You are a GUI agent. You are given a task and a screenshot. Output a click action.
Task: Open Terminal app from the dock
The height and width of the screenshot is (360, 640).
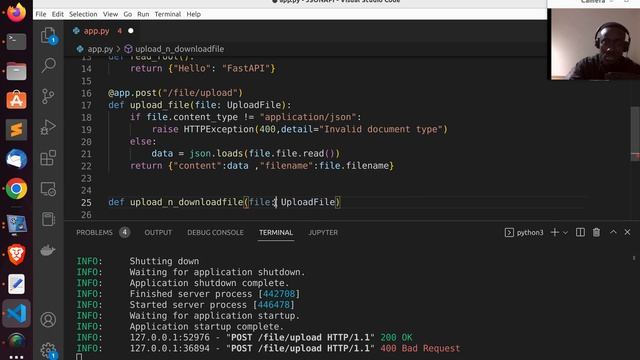pyautogui.click(x=16, y=42)
